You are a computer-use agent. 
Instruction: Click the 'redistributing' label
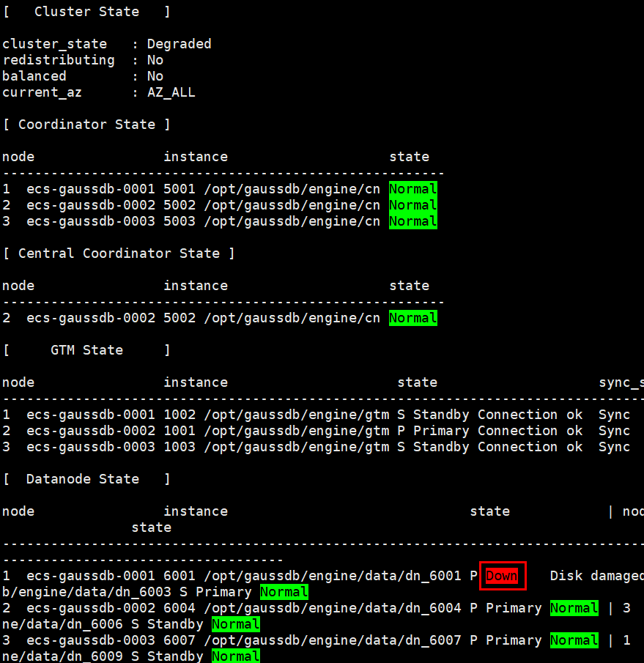(59, 60)
